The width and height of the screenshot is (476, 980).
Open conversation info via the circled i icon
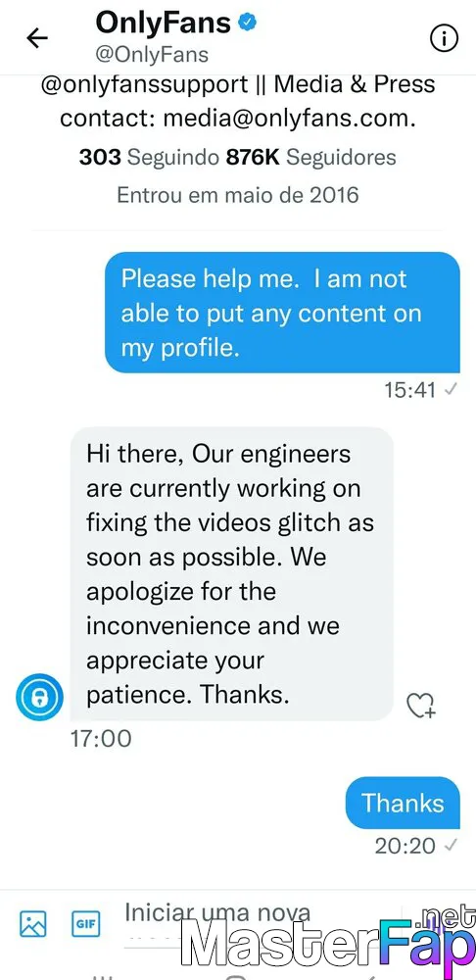pos(444,39)
